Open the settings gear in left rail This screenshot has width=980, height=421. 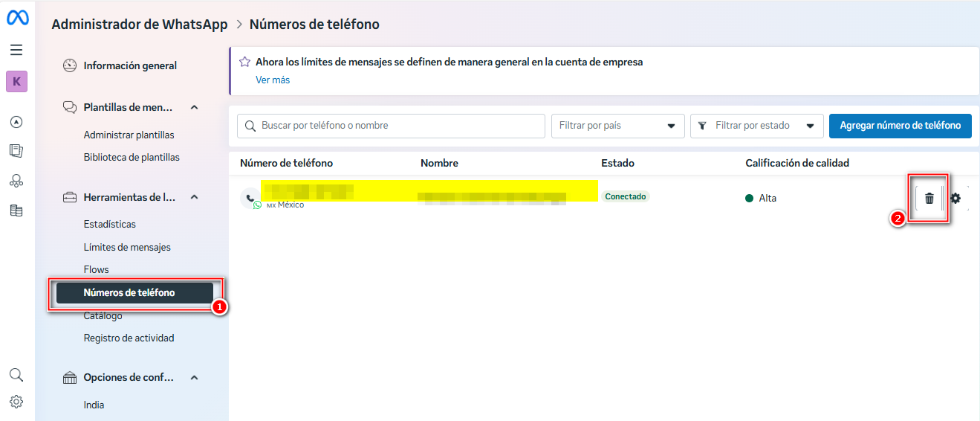pos(16,402)
